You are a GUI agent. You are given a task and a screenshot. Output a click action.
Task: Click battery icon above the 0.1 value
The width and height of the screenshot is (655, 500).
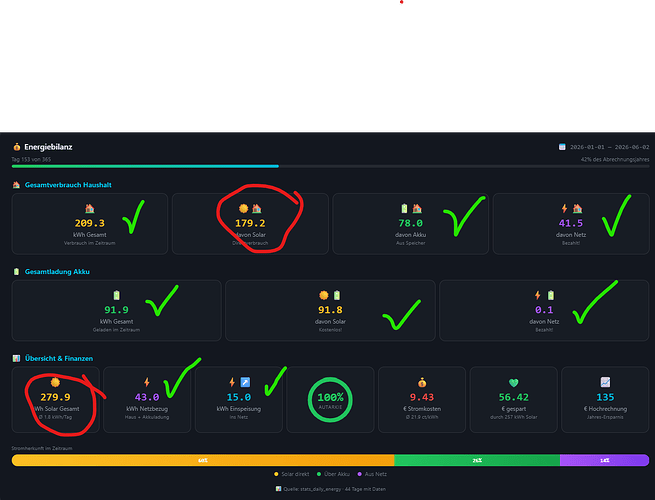click(x=551, y=295)
